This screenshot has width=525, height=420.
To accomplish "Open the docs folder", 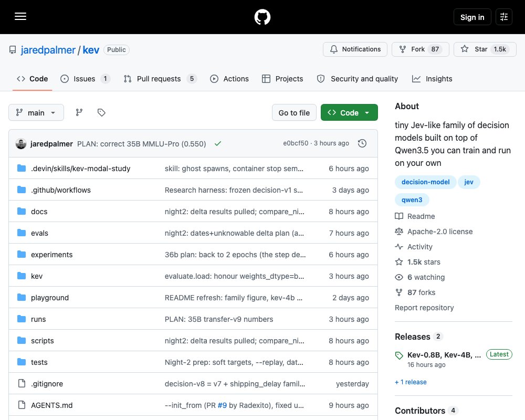I will (x=39, y=212).
